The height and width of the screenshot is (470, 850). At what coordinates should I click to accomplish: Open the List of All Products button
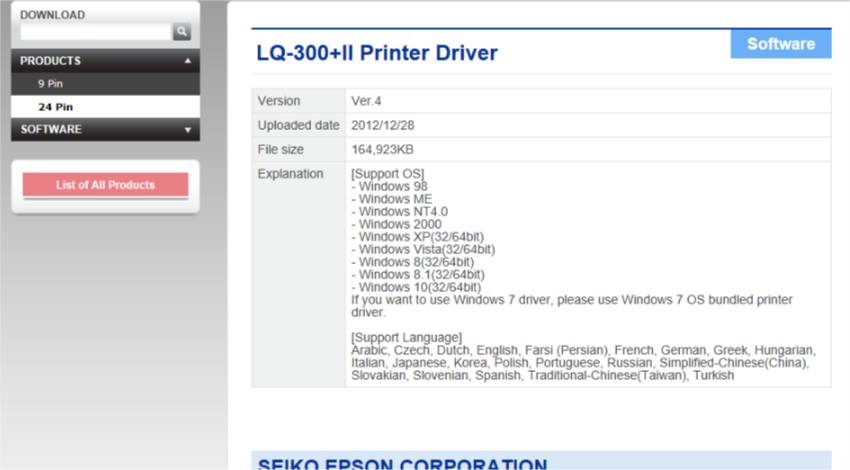tap(106, 185)
